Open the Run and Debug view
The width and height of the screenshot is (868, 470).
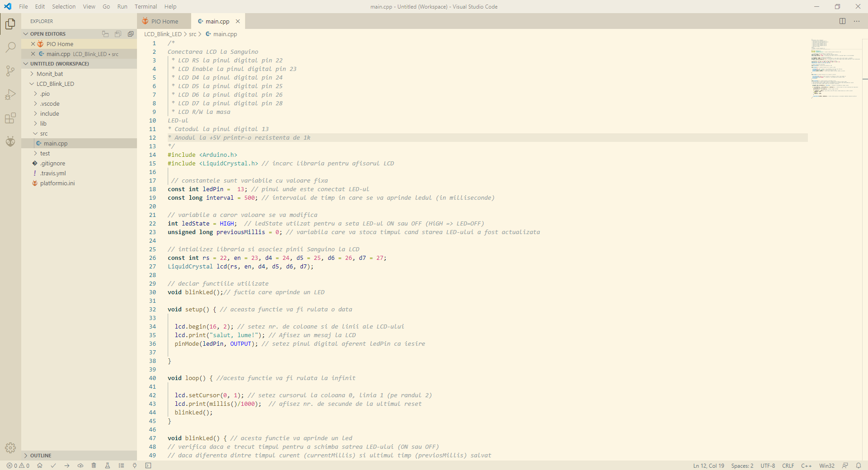pos(10,94)
